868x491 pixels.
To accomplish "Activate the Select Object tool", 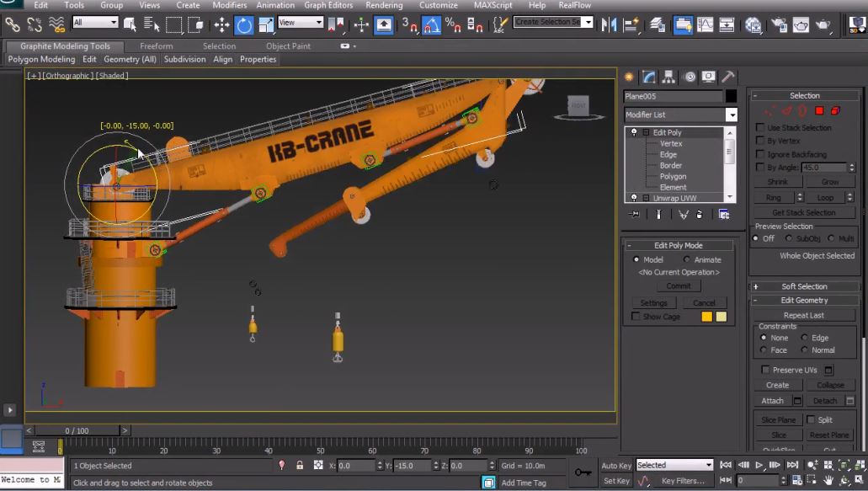I will point(130,24).
